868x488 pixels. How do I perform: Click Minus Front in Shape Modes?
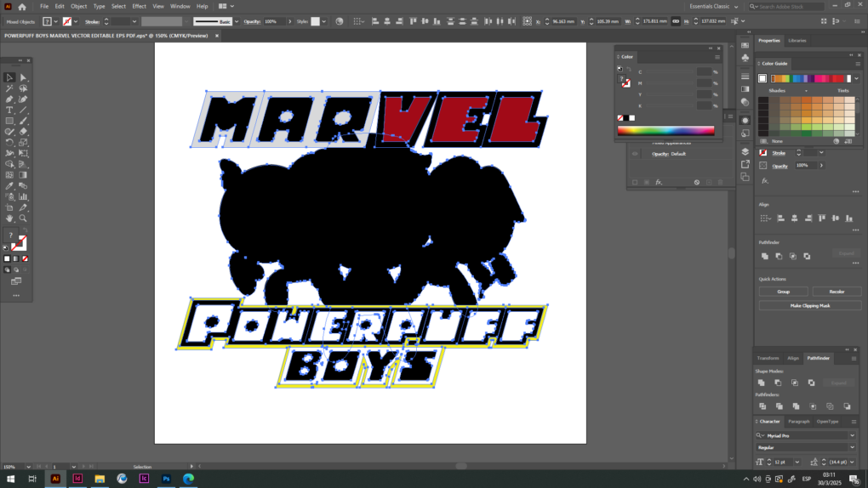pyautogui.click(x=778, y=383)
